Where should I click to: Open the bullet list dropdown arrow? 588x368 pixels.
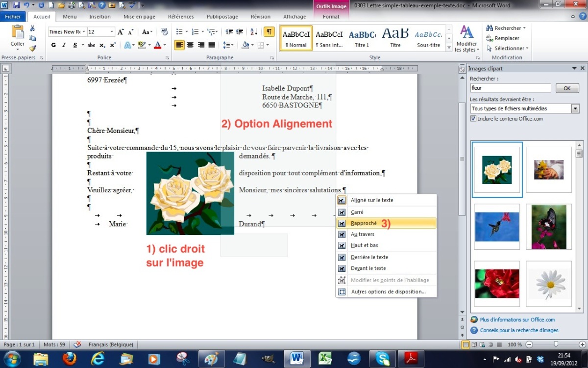coord(186,32)
